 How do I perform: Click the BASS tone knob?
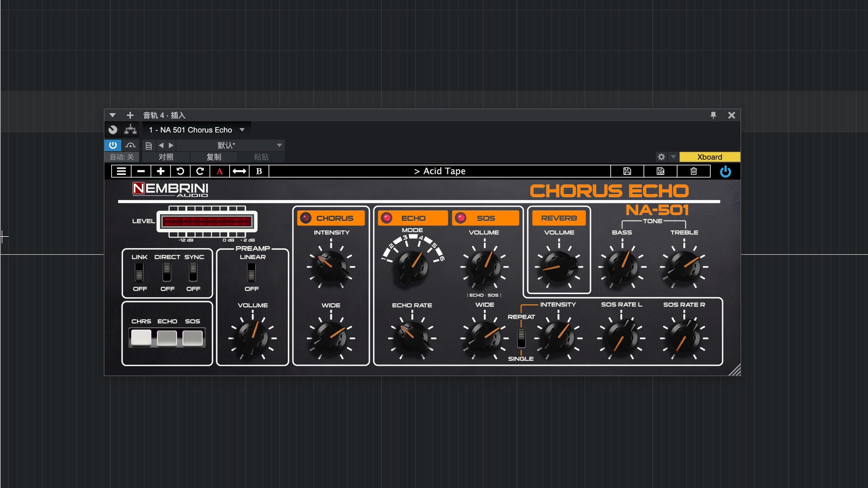pyautogui.click(x=622, y=267)
